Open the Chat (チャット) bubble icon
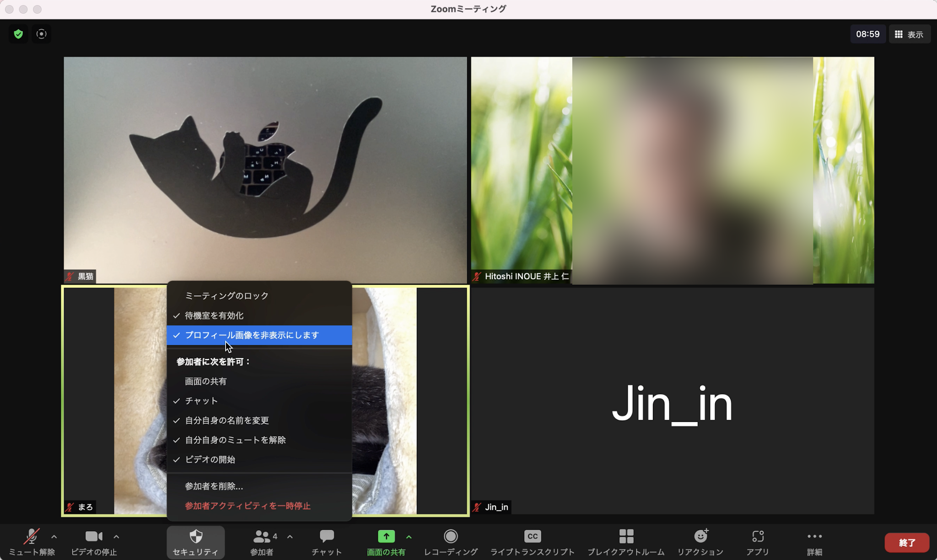This screenshot has height=560, width=937. pos(327,536)
